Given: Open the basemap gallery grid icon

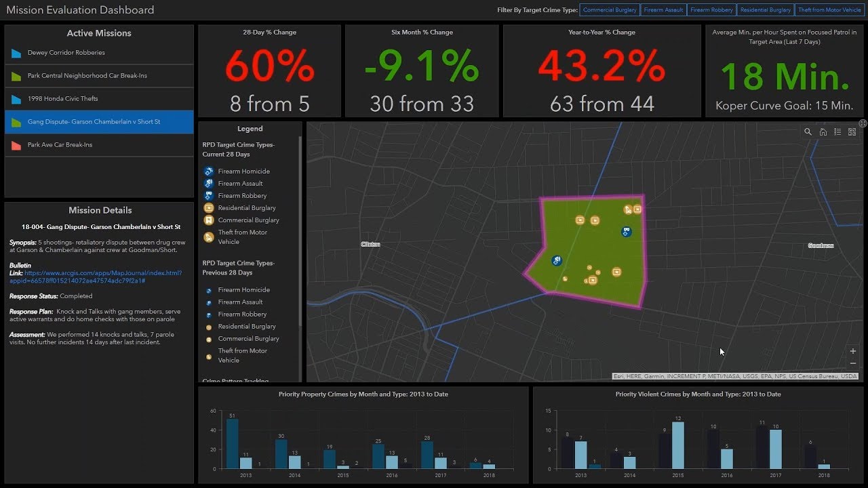Looking at the screenshot, I should point(852,132).
